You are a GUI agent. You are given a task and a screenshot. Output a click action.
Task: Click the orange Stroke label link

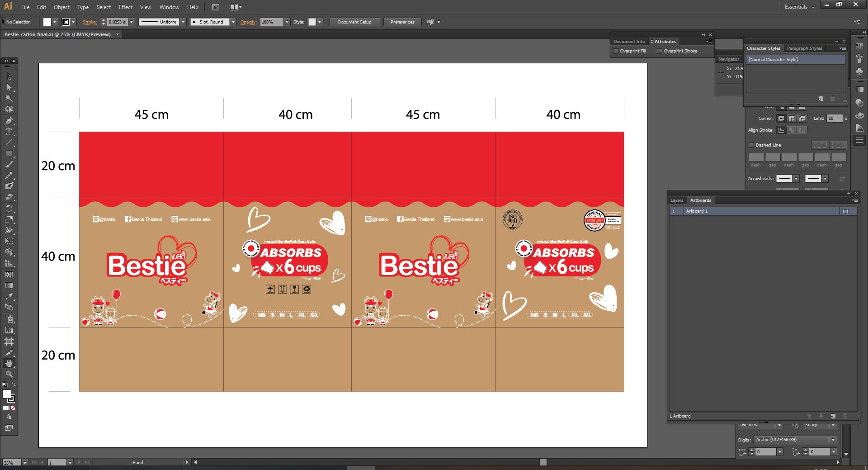pos(90,22)
